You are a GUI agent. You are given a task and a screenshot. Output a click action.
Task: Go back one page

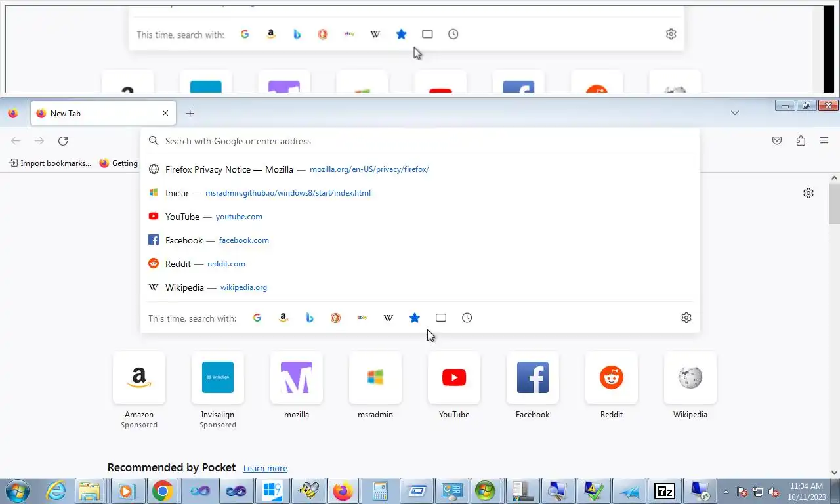(x=16, y=141)
